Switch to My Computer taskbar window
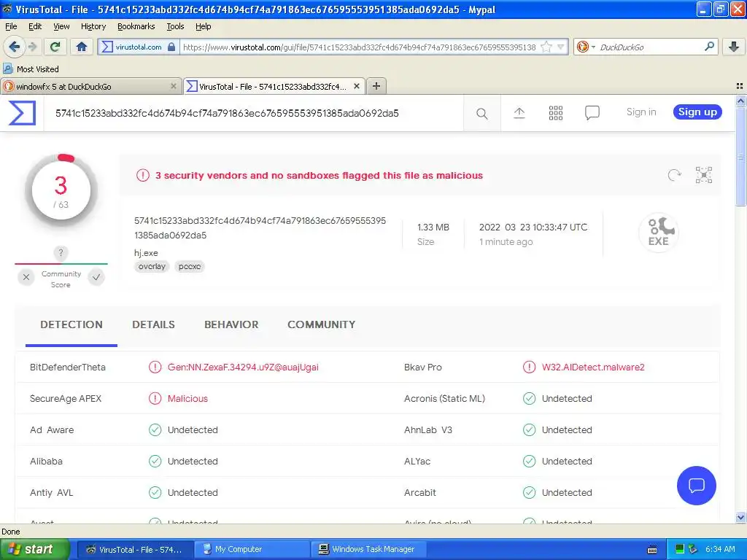 coord(252,549)
